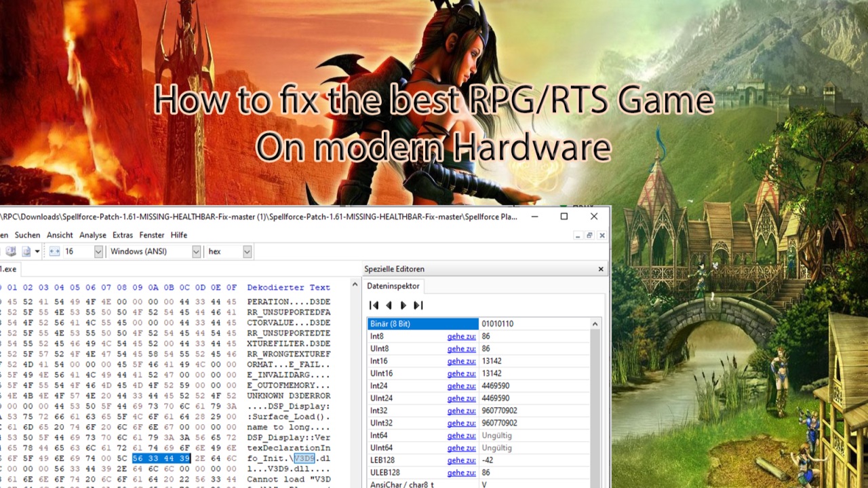Screen dimensions: 868x488
Task: Switch to the Dateninspektor tab
Action: point(394,286)
